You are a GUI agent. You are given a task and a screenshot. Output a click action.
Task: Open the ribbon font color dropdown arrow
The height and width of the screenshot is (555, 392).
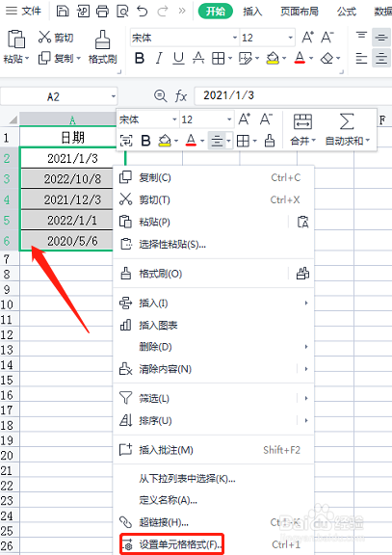click(311, 58)
